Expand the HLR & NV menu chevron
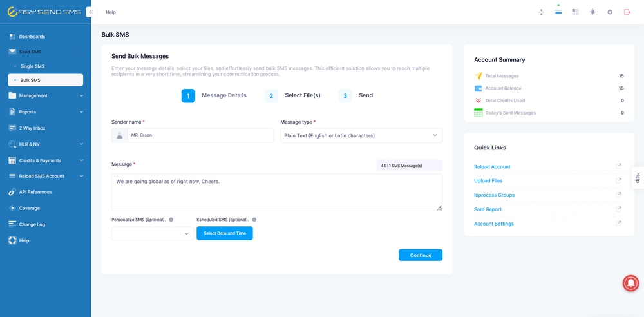The image size is (644, 317). [x=81, y=144]
